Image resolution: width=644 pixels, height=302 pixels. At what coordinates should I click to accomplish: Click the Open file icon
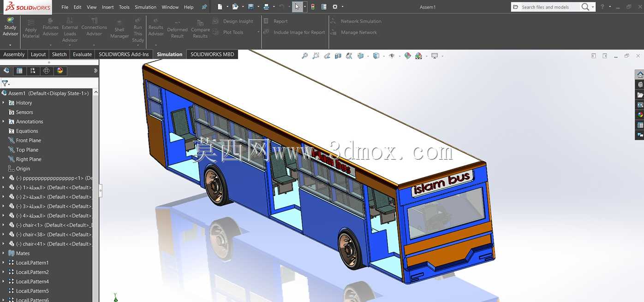[235, 7]
